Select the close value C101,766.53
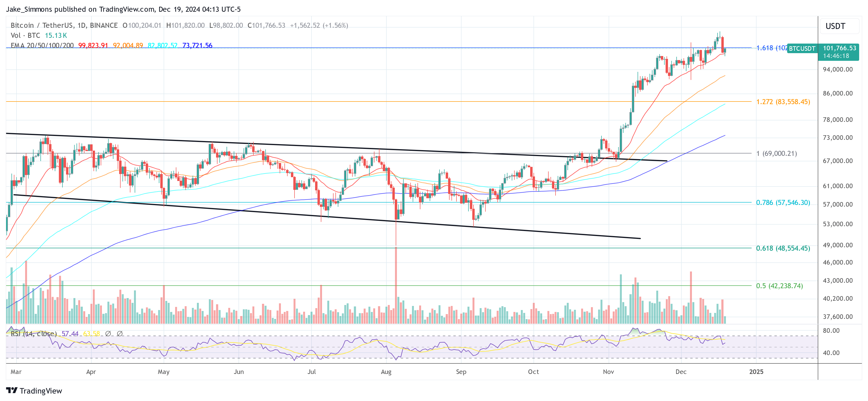 tap(266, 25)
